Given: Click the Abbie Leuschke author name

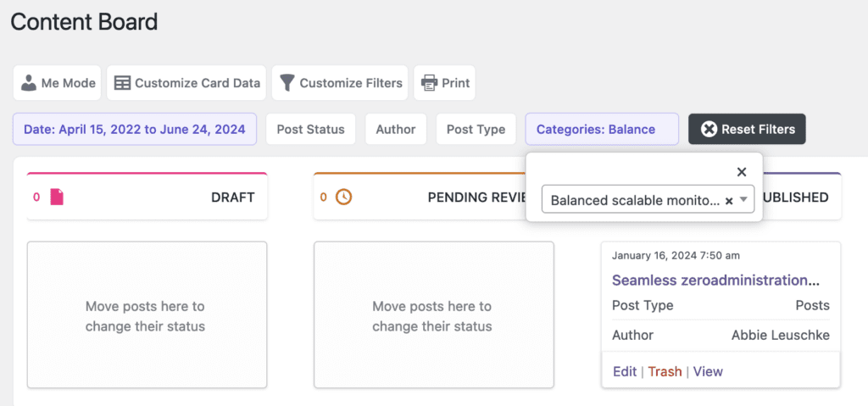Looking at the screenshot, I should coord(781,335).
